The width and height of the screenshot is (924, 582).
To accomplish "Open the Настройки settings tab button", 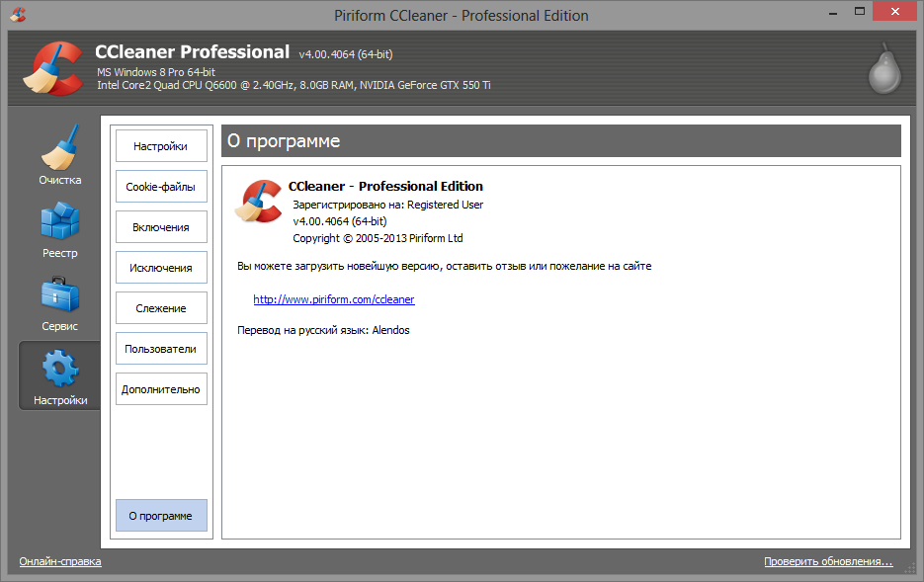I will pos(161,146).
